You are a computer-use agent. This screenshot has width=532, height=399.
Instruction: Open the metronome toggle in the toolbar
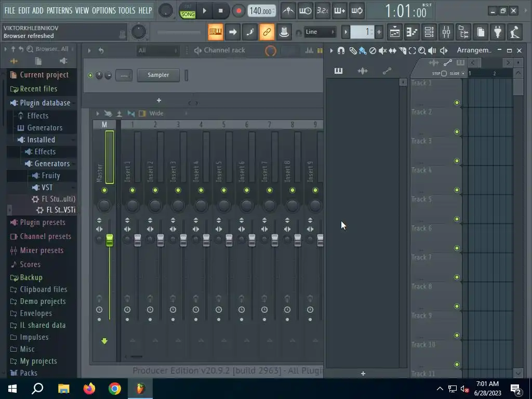tap(288, 11)
